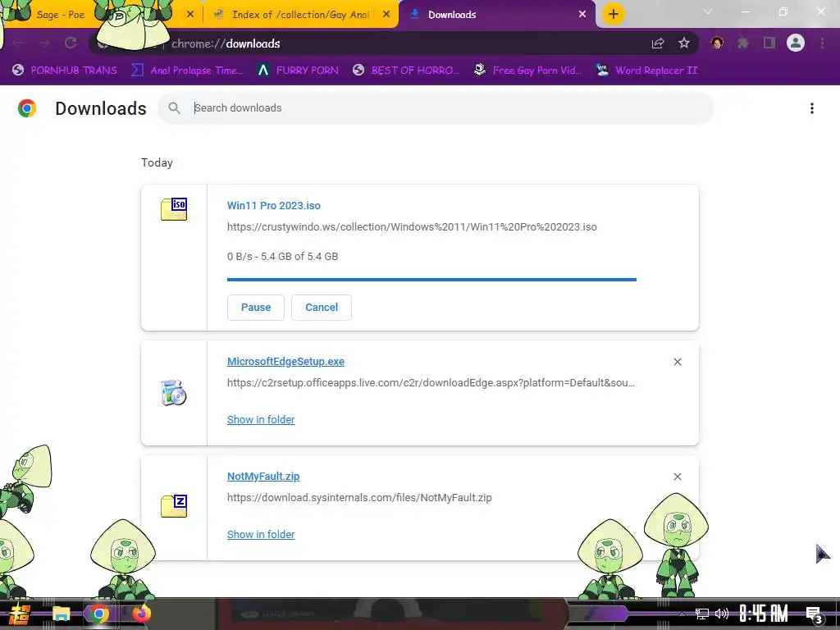The image size is (840, 630).
Task: Click the reload page icon
Action: [x=71, y=43]
